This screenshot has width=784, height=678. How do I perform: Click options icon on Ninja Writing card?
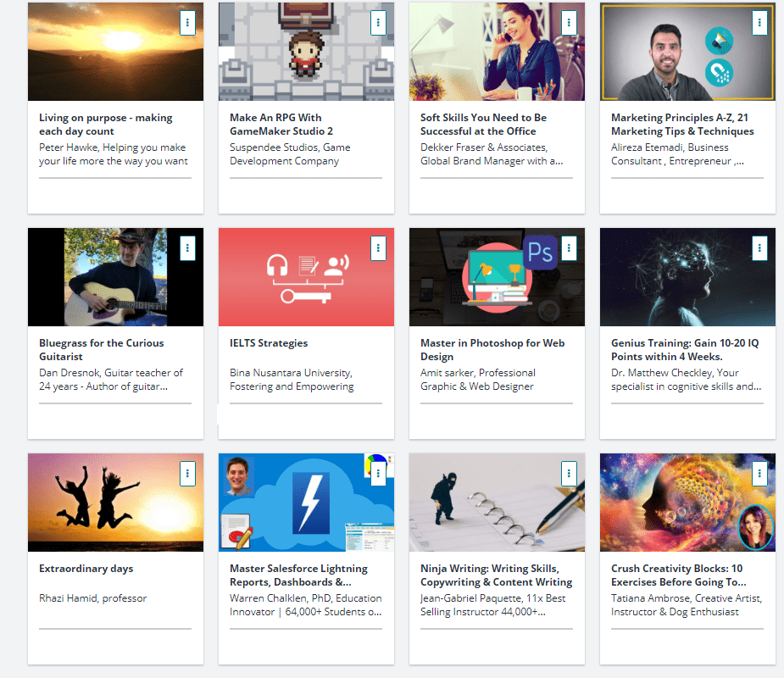569,474
